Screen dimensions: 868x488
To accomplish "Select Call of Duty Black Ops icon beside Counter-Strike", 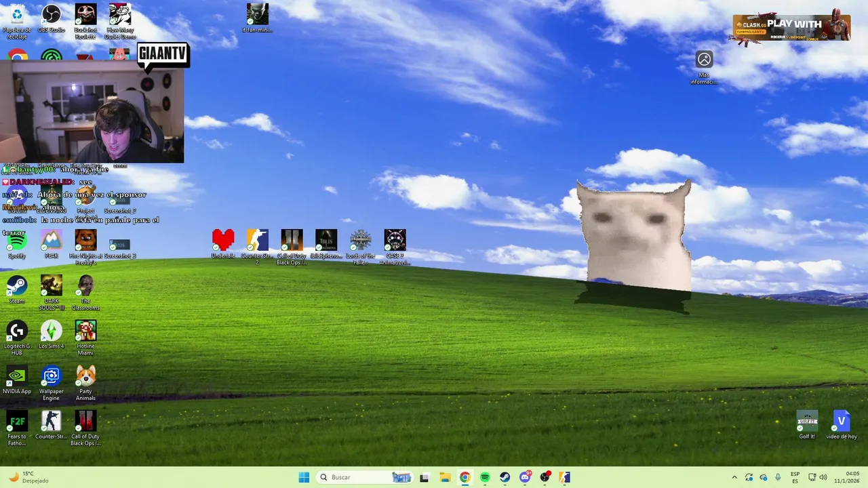I will point(85,428).
